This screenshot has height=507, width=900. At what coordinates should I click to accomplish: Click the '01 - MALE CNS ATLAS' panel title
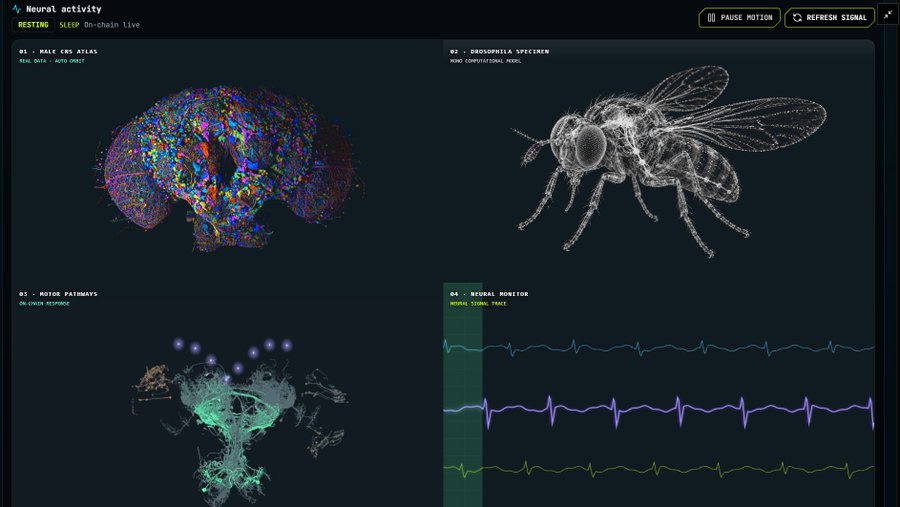tap(59, 52)
